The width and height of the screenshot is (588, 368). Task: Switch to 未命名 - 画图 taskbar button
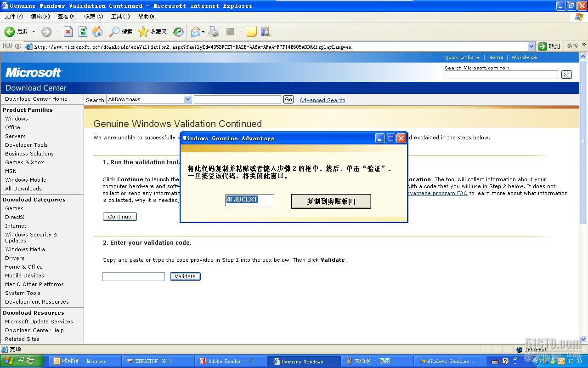[379, 361]
